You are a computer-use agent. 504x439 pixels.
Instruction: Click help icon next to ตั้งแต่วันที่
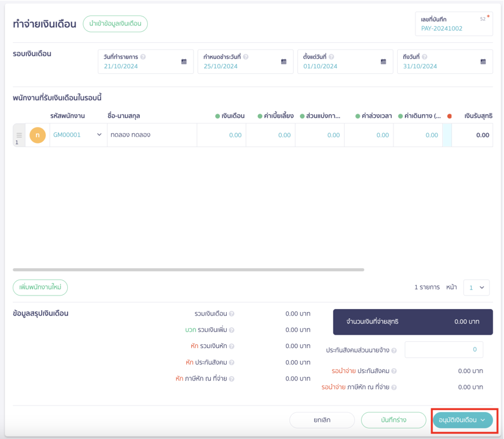[331, 57]
